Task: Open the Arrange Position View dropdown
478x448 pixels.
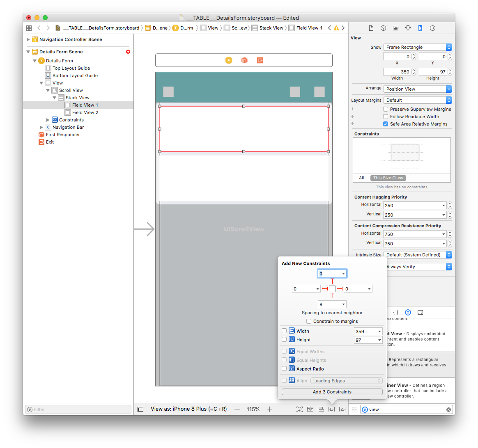Action: pos(418,89)
